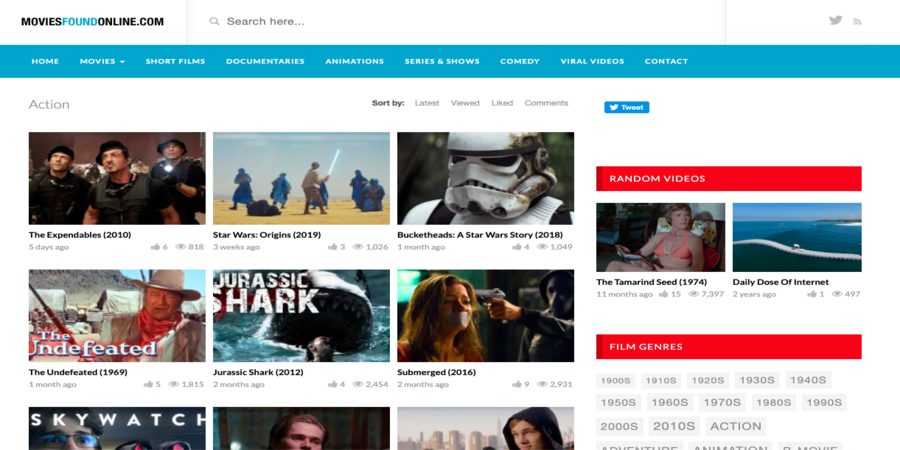The width and height of the screenshot is (900, 450).
Task: Open Series & Shows section
Action: [442, 61]
